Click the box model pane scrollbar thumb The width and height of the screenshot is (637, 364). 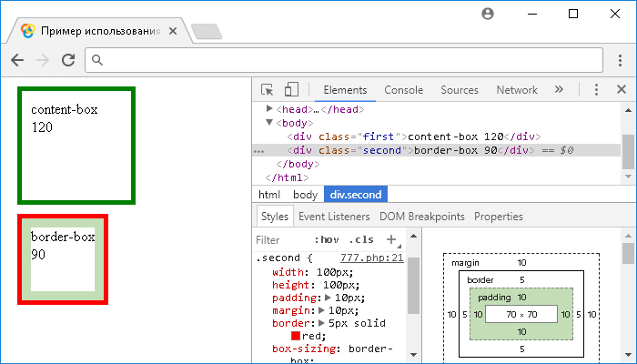point(628,254)
